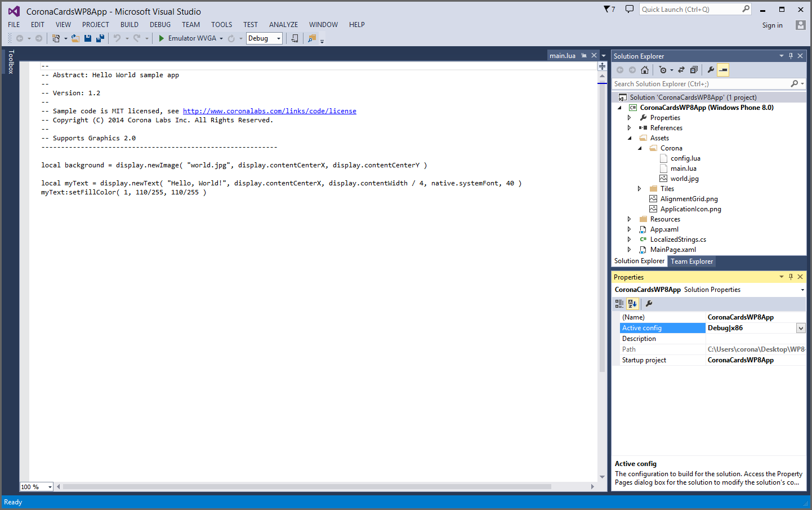This screenshot has width=812, height=510.
Task: Click the Property Pages wrench icon
Action: [649, 303]
